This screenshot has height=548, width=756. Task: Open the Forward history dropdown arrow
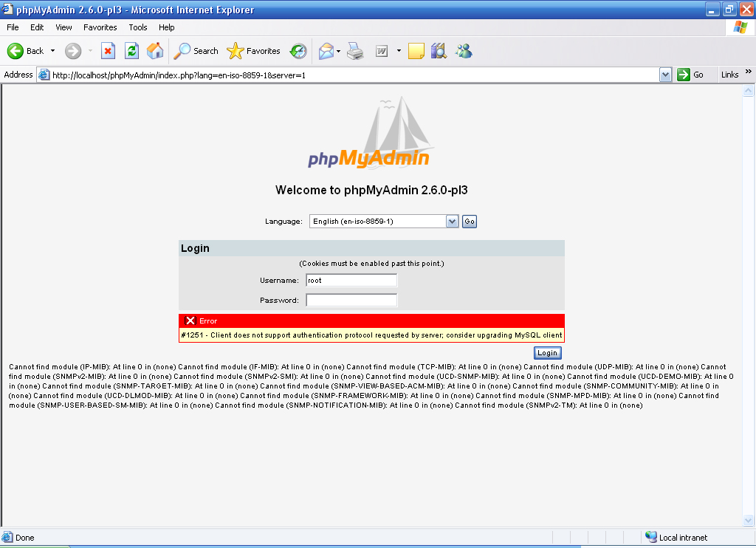(x=90, y=51)
